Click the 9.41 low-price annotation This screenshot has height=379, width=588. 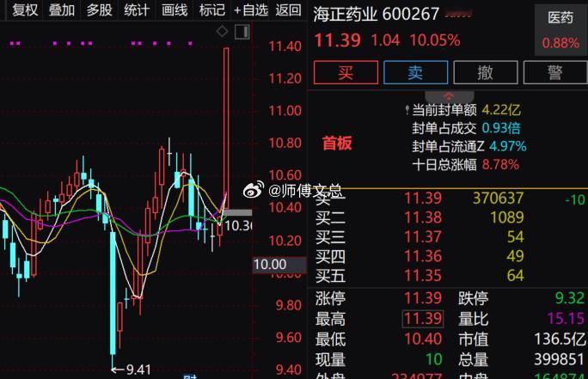pos(132,370)
